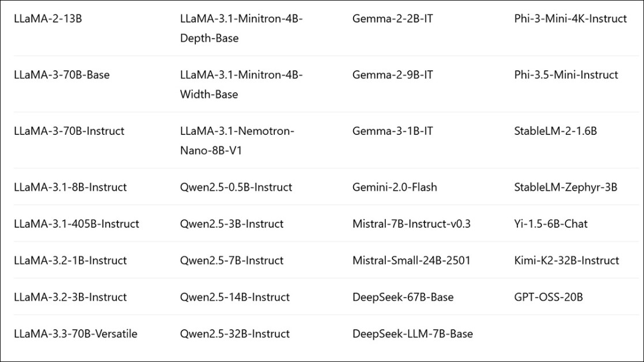Click Kimi-K2-32B-Instruct in the table
Screen dimensions: 644x362
click(567, 261)
